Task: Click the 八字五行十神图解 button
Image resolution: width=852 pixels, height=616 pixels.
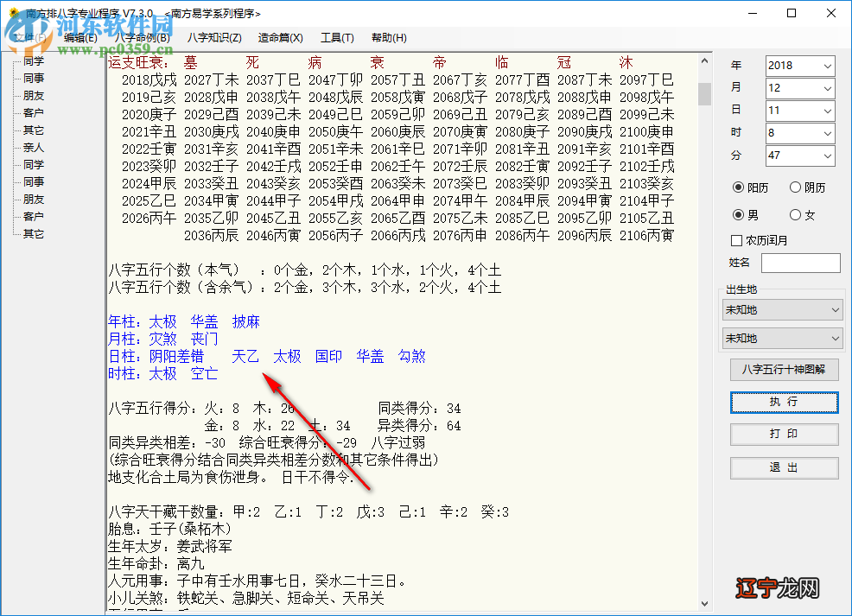Action: [783, 370]
